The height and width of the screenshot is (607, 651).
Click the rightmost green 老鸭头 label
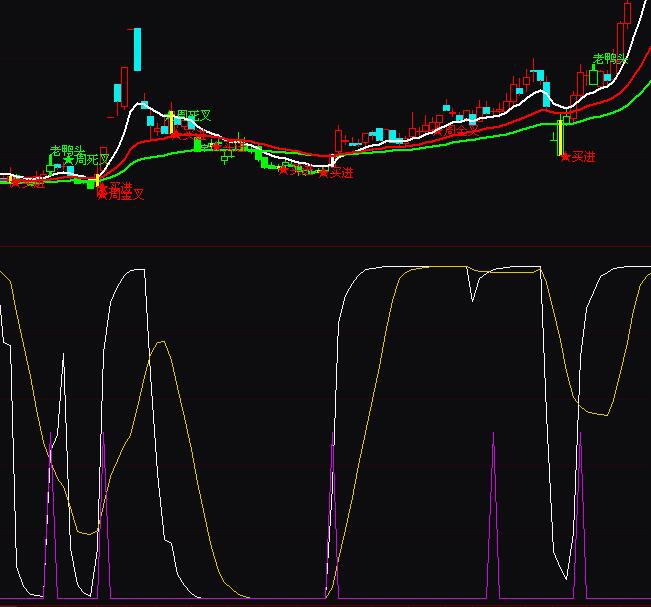click(x=609, y=59)
